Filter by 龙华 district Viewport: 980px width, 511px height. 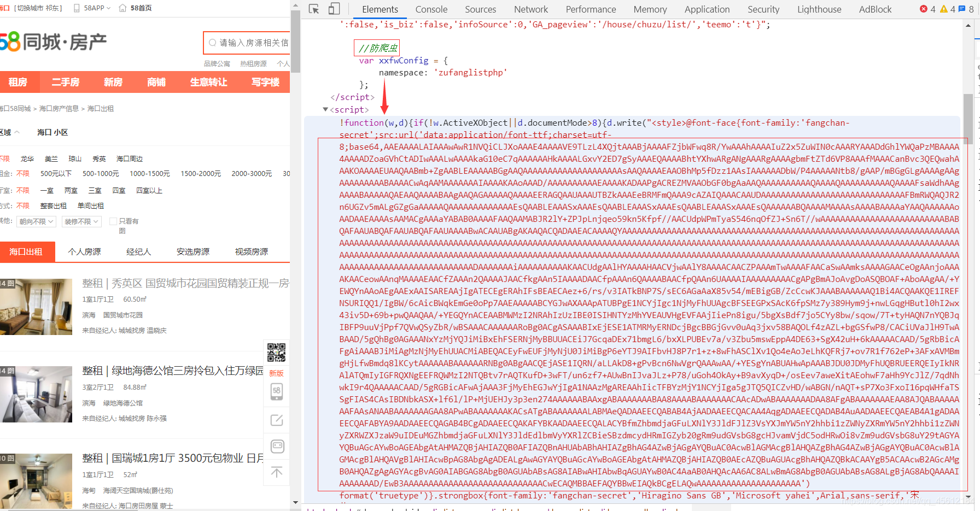pyautogui.click(x=27, y=158)
